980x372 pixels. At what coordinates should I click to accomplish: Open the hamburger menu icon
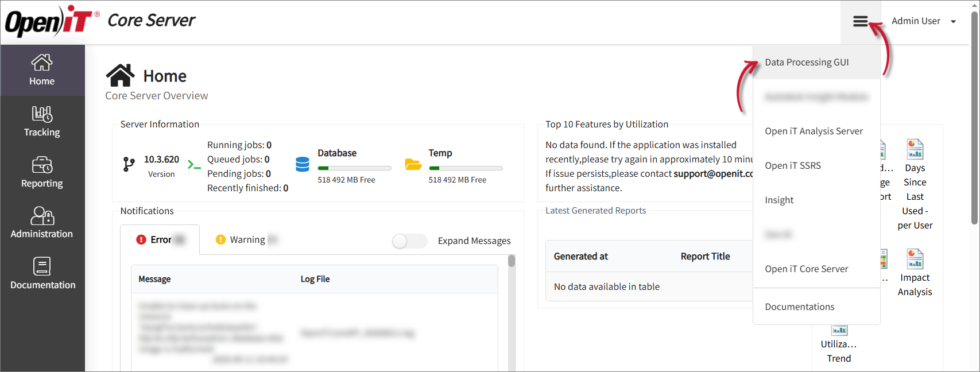point(860,21)
